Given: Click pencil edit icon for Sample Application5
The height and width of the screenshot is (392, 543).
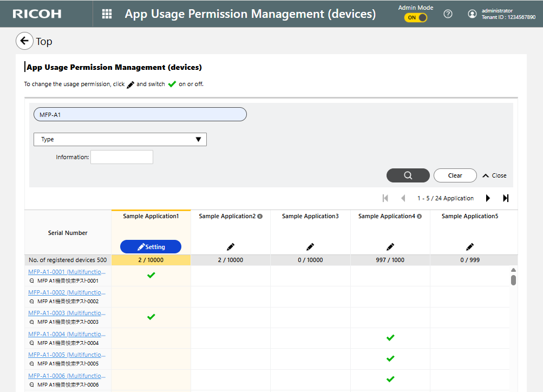Looking at the screenshot, I should click(470, 247).
